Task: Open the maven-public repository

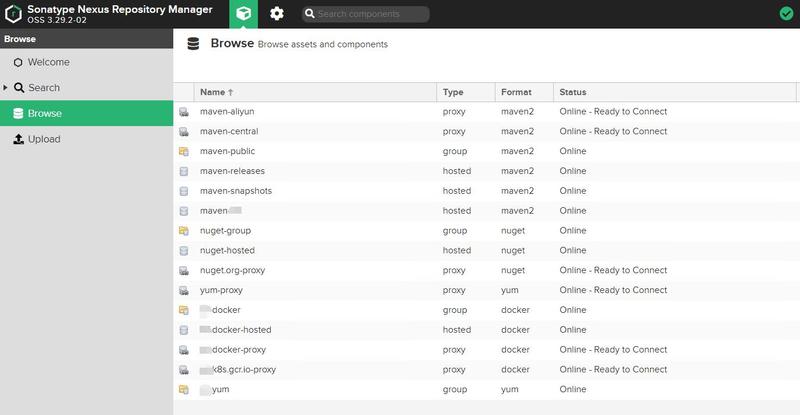Action: click(228, 151)
